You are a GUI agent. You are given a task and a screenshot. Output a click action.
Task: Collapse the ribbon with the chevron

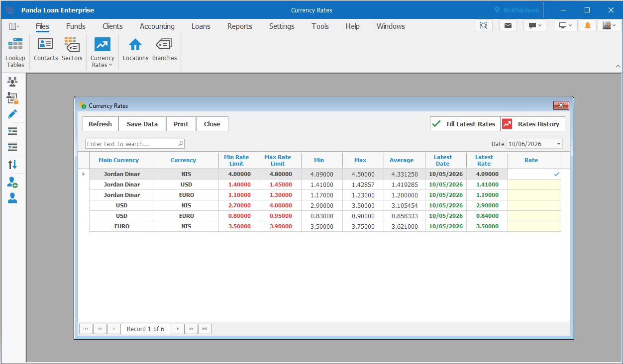(x=618, y=66)
